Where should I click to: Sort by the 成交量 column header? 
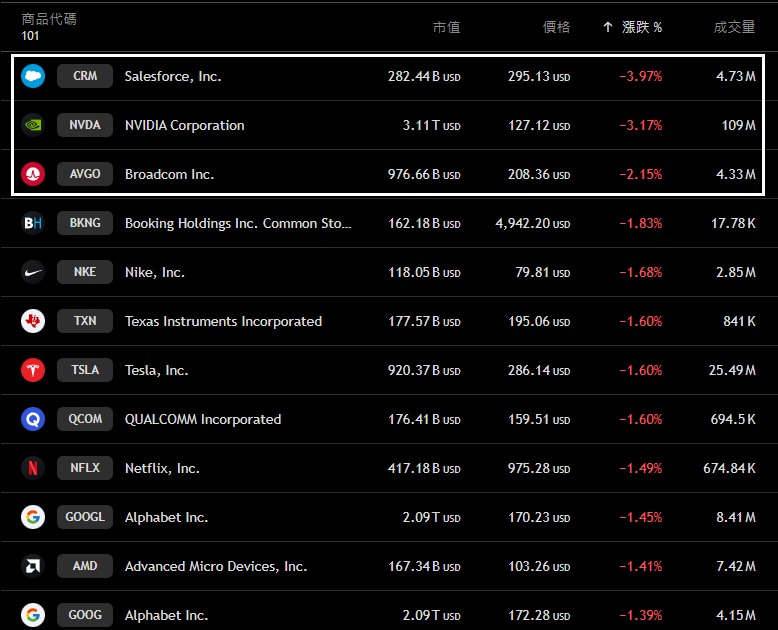click(734, 27)
